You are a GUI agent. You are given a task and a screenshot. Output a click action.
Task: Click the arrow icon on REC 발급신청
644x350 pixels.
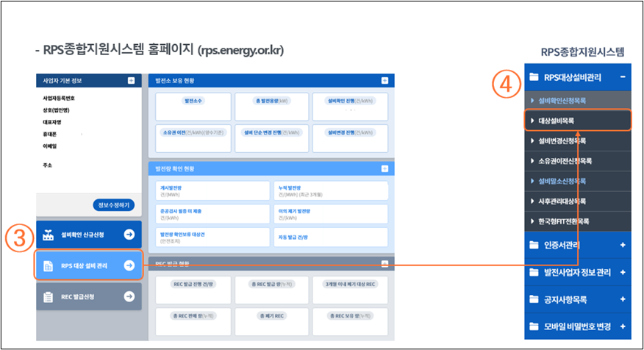click(129, 296)
